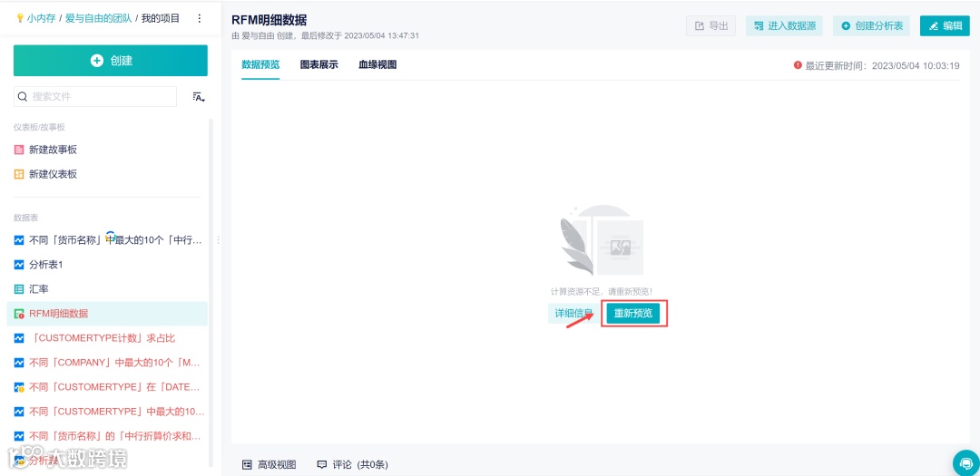Open 「CUSTOMERTYPE计数」求占比 analysis table
The width and height of the screenshot is (980, 476).
[x=103, y=338]
